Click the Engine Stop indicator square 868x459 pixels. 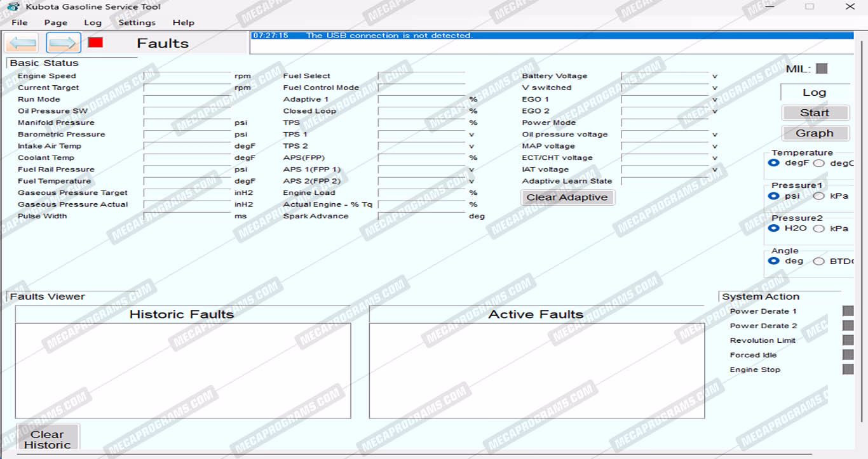(x=848, y=369)
